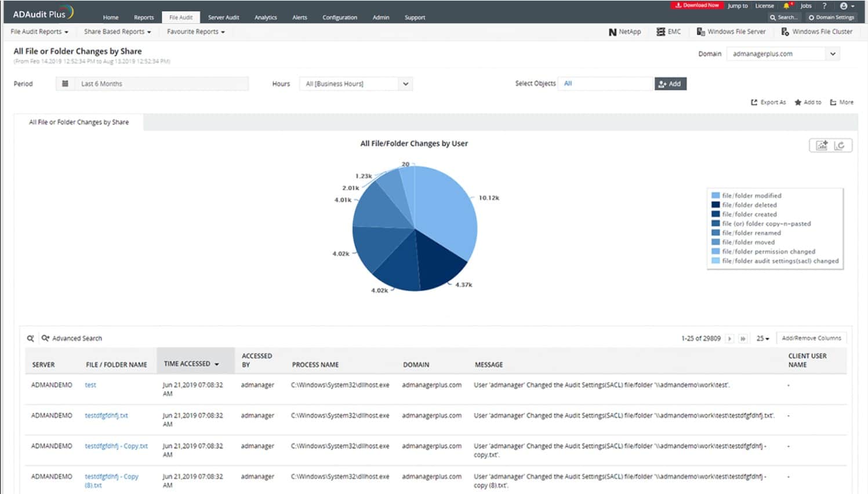Viewport: 868px width, 494px height.
Task: Click the calendar icon beside Period
Action: (65, 83)
